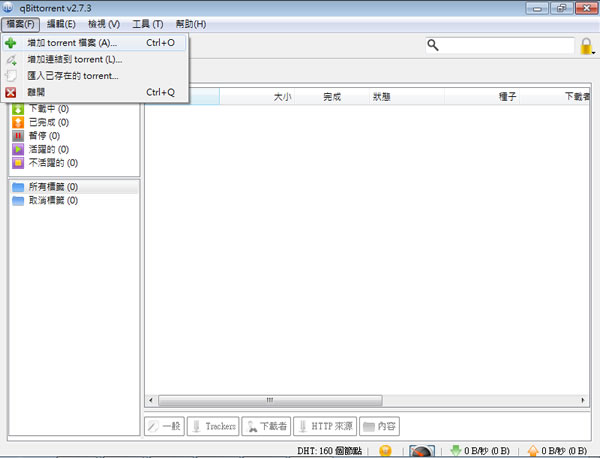Sort by 完成 column header
The width and height of the screenshot is (600, 458).
332,97
